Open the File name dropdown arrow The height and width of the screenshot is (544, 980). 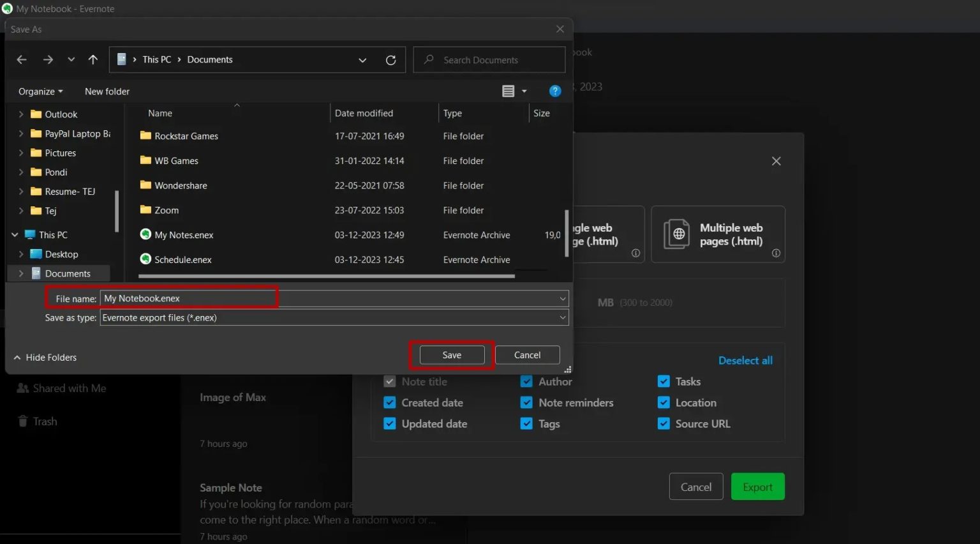click(x=562, y=298)
